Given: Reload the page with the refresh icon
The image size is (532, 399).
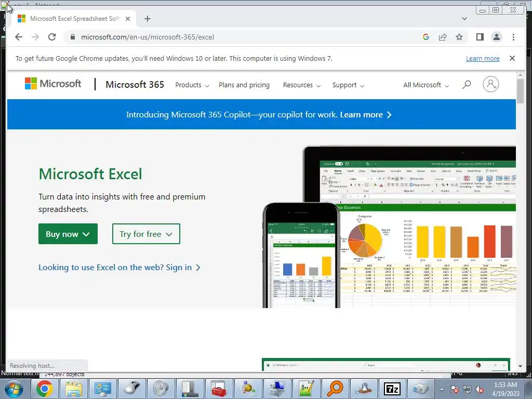Looking at the screenshot, I should click(52, 37).
